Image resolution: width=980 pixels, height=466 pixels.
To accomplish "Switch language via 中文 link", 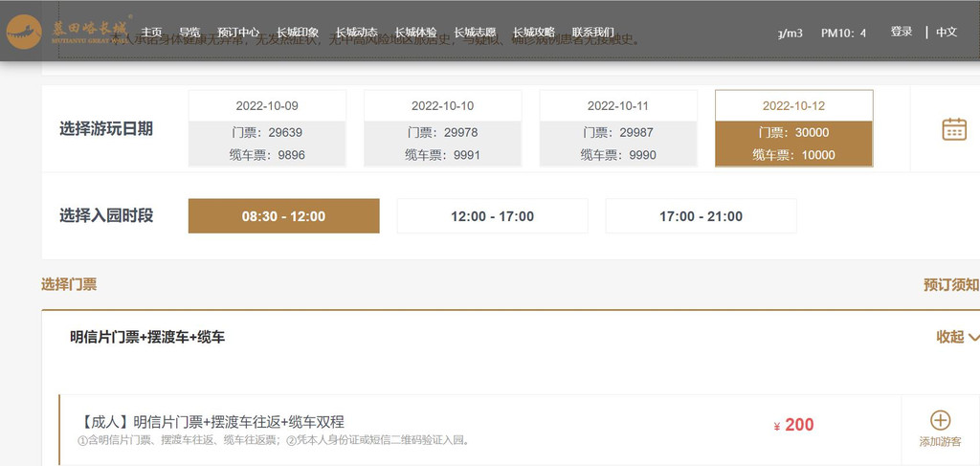I will tap(946, 32).
